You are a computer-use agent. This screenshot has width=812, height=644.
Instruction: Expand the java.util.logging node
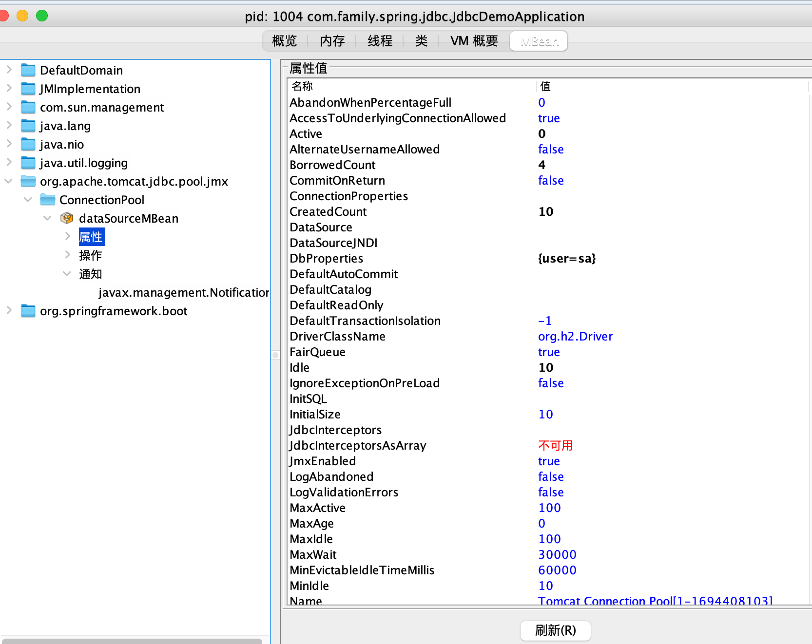point(9,162)
